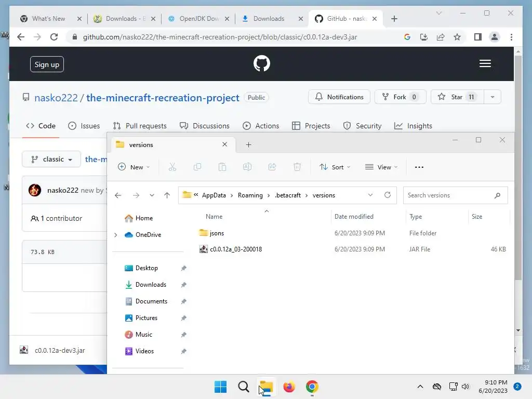Select the jsons folder

[217, 233]
